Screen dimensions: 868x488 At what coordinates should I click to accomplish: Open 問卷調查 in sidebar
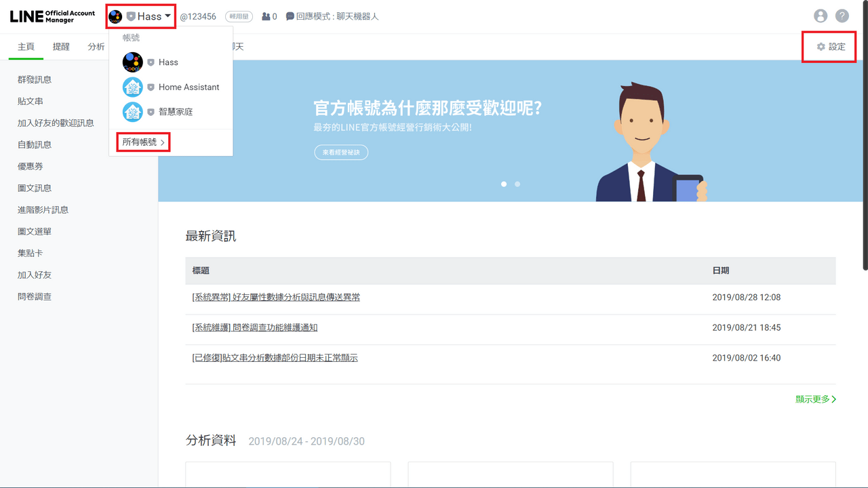35,296
